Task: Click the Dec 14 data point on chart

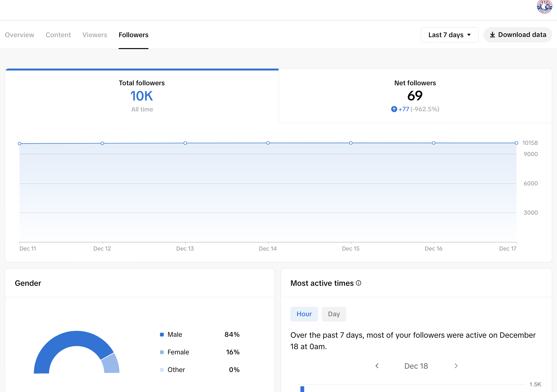Action: coord(268,143)
